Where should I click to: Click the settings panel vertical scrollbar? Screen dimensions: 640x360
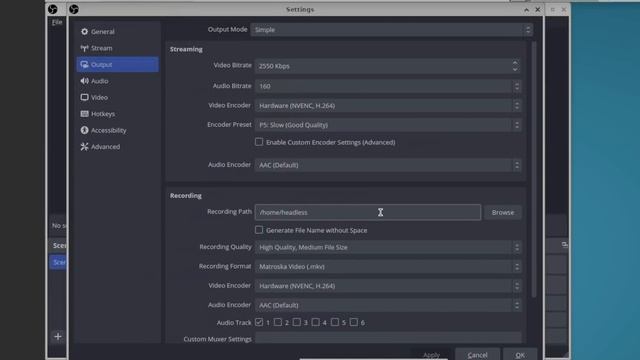(x=534, y=169)
